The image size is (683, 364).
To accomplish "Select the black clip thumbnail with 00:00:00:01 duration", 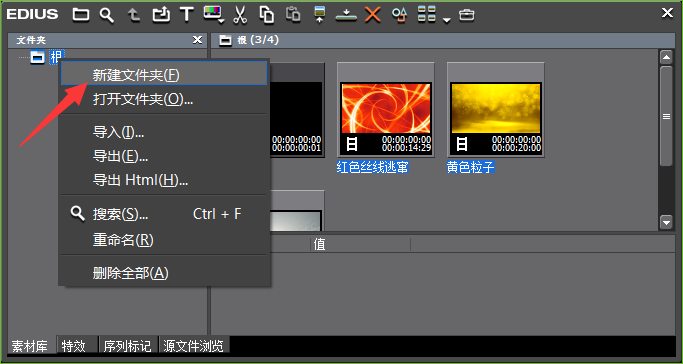I will coord(298,110).
